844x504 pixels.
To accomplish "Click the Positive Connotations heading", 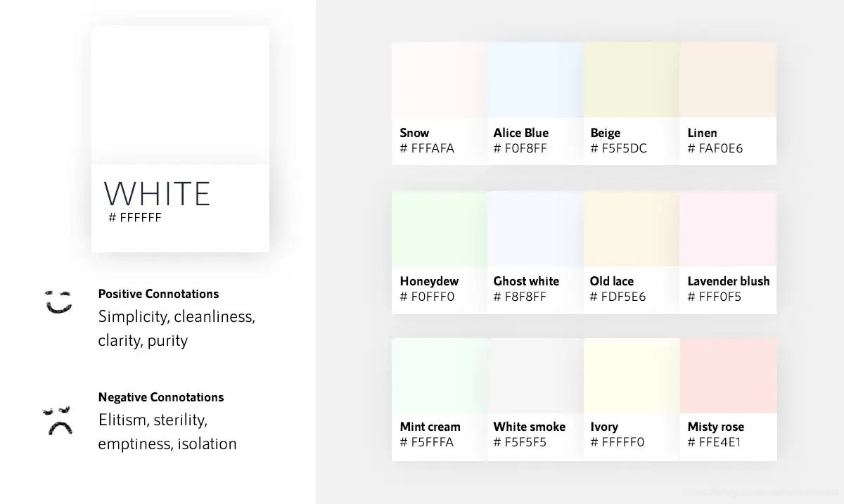I will [x=158, y=294].
